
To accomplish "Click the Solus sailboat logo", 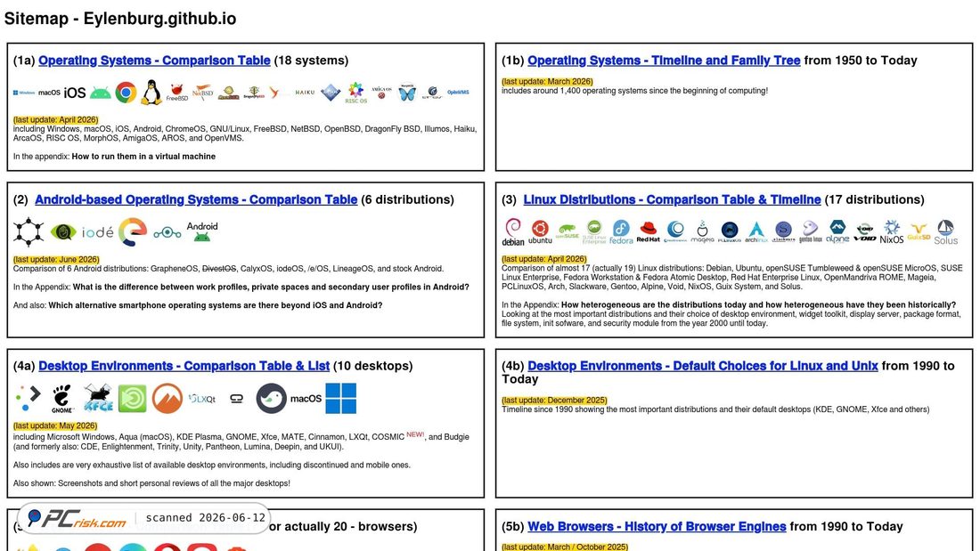I will click(945, 231).
